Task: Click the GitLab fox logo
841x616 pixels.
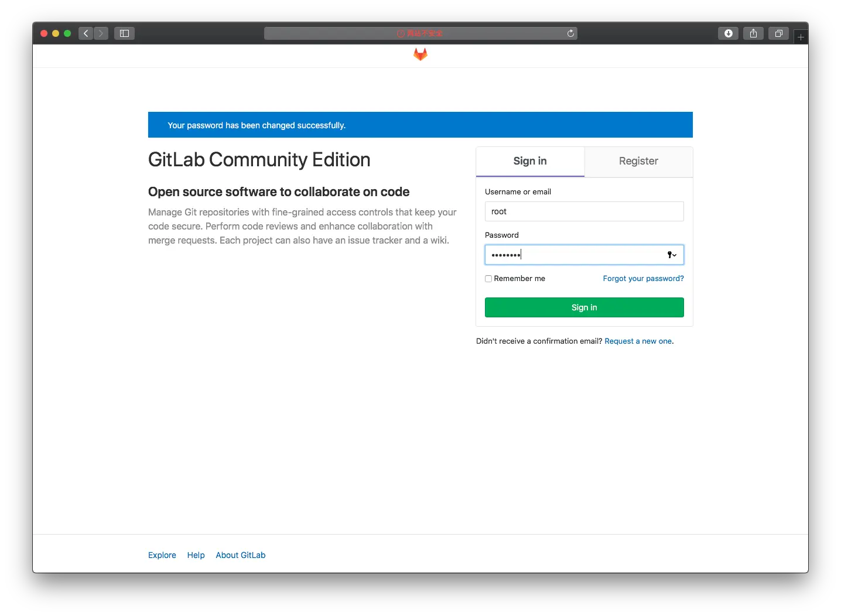Action: point(420,54)
